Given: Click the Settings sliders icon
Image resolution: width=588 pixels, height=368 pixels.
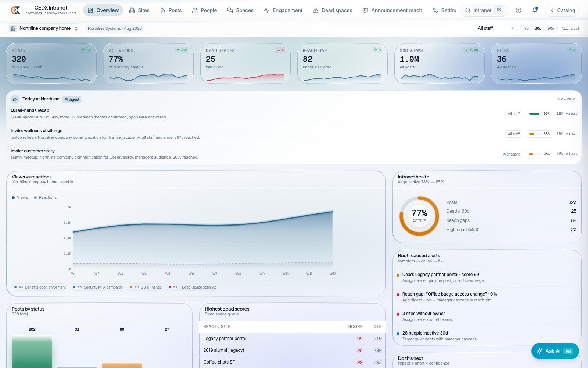Looking at the screenshot, I should pyautogui.click(x=435, y=10).
